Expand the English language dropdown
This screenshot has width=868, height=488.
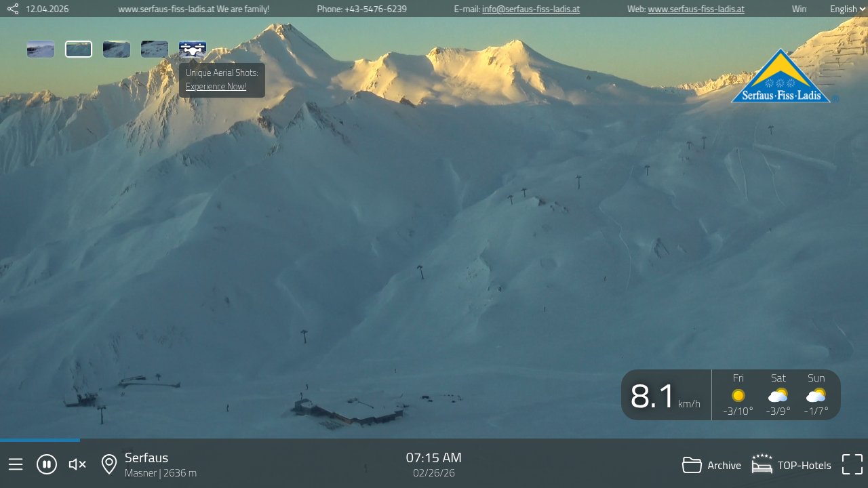tap(848, 9)
